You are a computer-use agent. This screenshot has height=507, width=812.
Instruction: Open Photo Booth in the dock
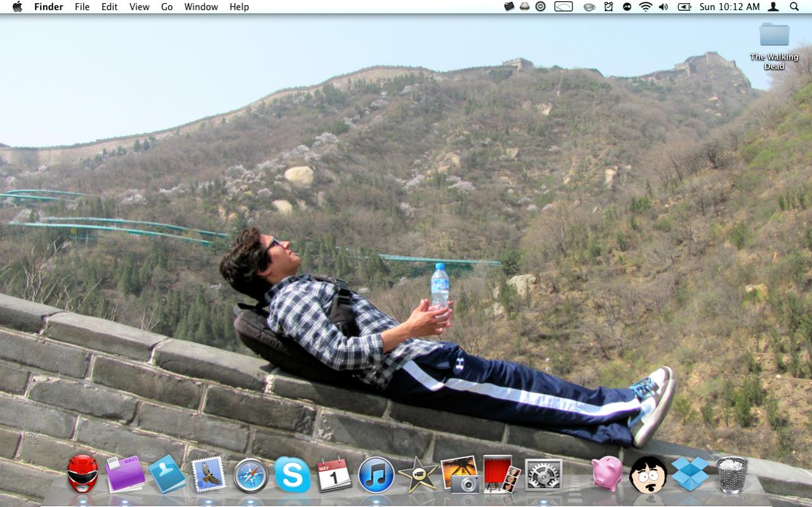(502, 474)
